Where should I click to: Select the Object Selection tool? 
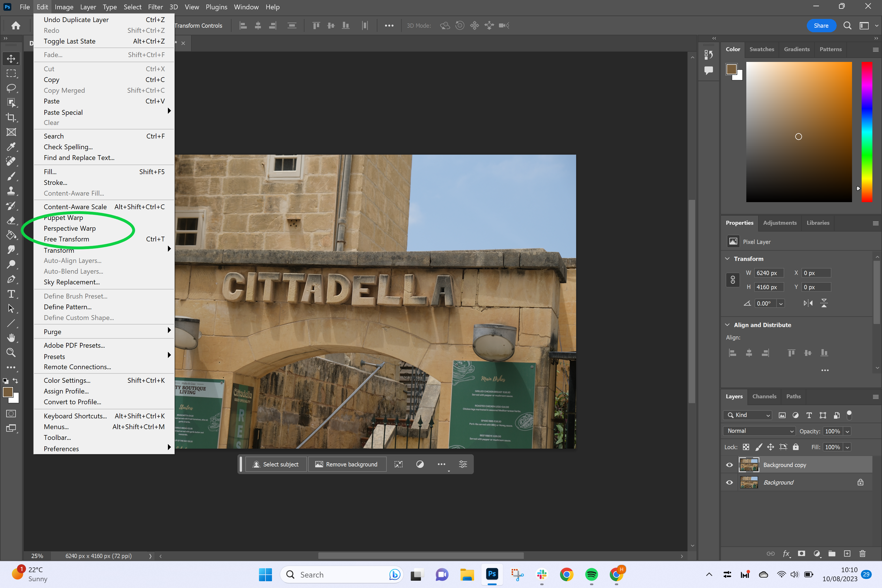11,103
